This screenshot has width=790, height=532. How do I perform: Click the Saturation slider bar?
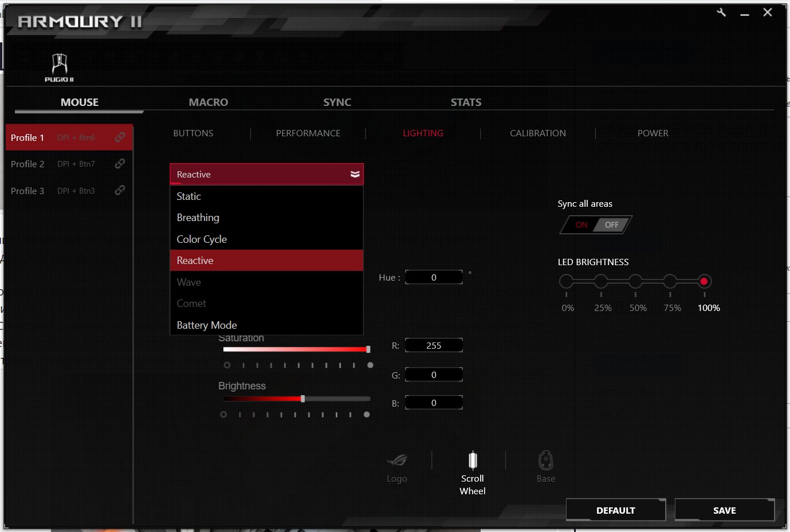pos(296,349)
